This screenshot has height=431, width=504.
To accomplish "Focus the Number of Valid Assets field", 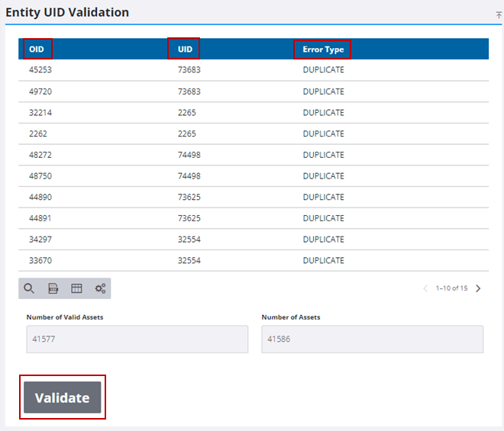I will [x=137, y=339].
